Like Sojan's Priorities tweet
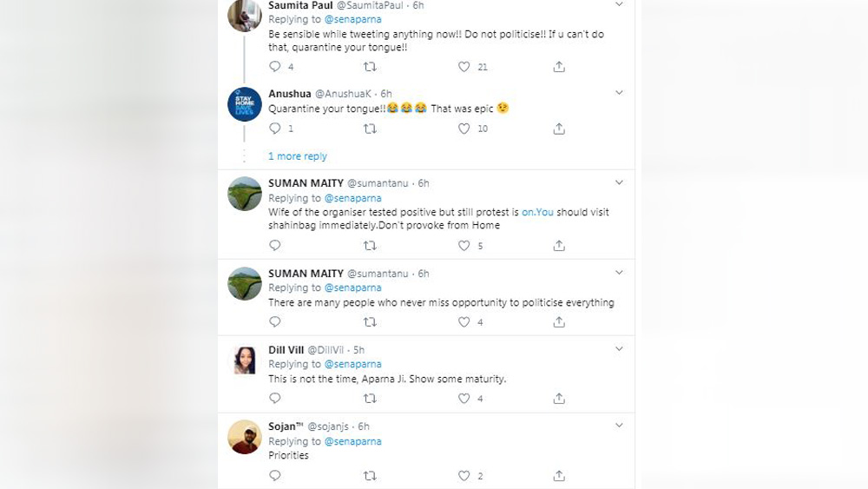The width and height of the screenshot is (868, 489). click(464, 476)
